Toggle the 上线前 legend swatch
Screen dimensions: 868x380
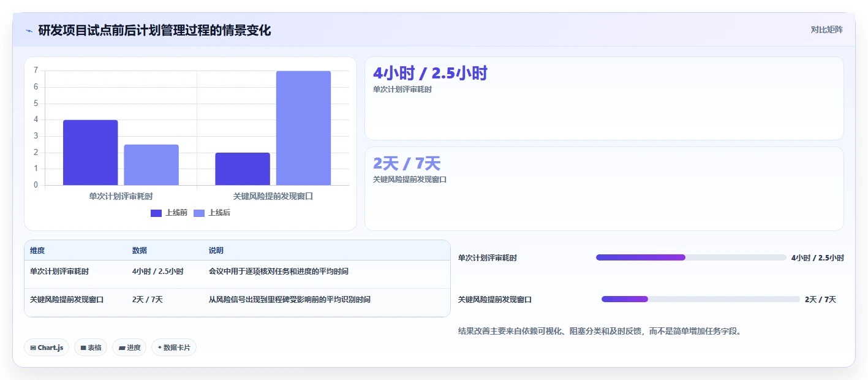[x=156, y=213]
